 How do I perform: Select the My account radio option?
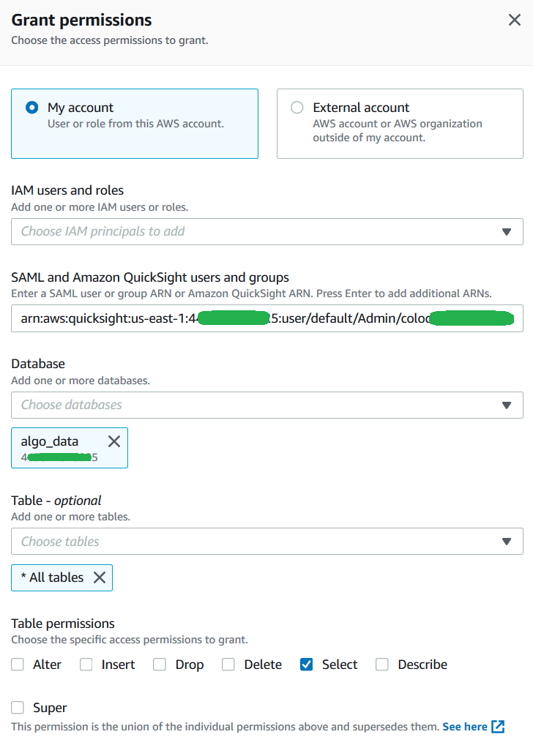pos(31,108)
